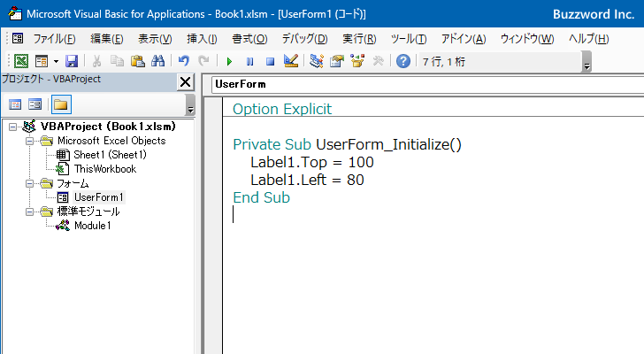This screenshot has height=354, width=644.
Task: Open Find with the binoculars icon
Action: [157, 61]
